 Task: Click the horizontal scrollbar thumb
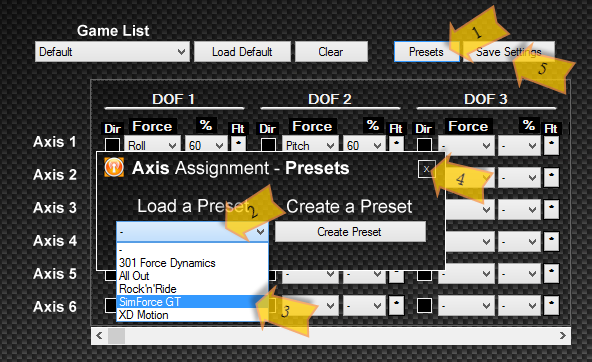coord(116,336)
